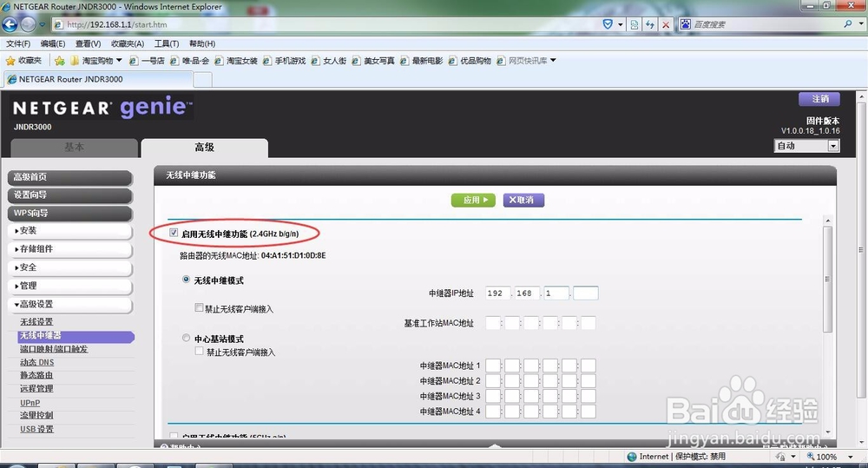
Task: Open the 女人街 bookmark
Action: click(329, 61)
